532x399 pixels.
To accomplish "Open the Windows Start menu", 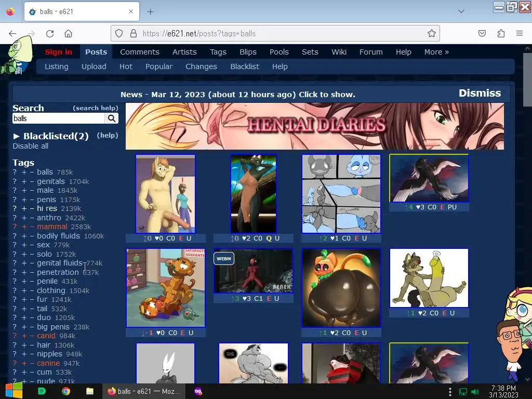I will (x=14, y=391).
